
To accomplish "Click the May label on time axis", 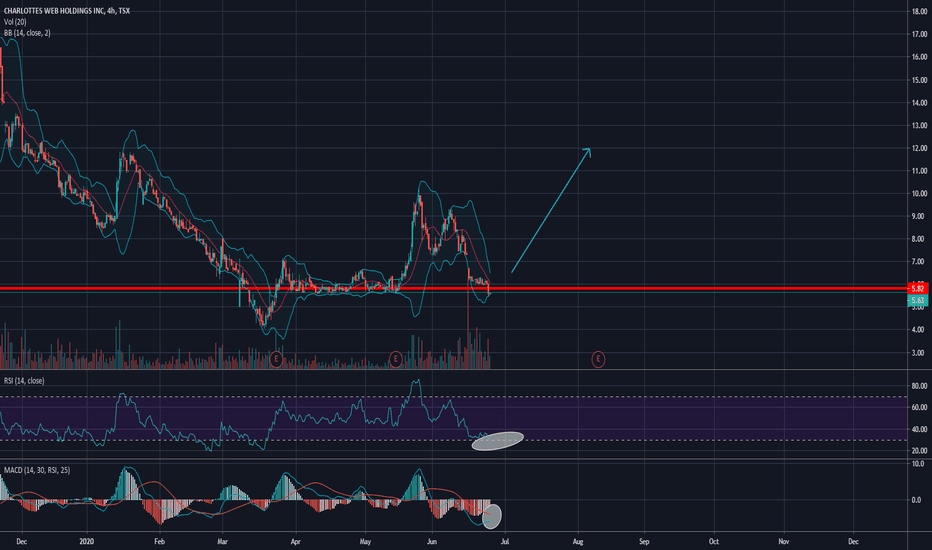I will point(366,542).
